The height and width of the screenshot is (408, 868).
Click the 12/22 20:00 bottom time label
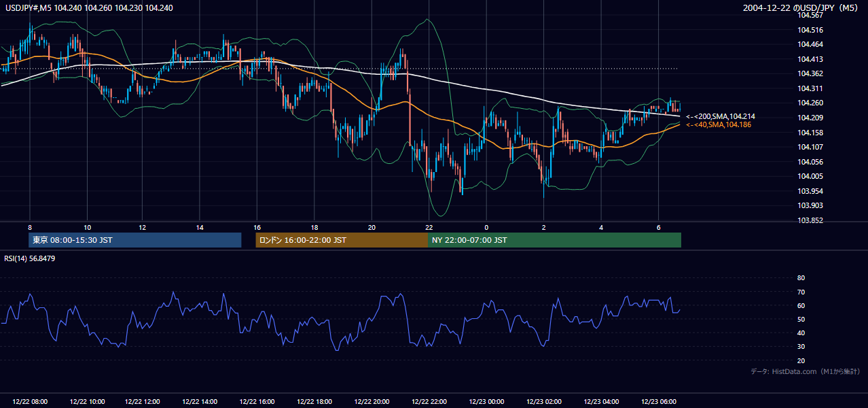[372, 401]
